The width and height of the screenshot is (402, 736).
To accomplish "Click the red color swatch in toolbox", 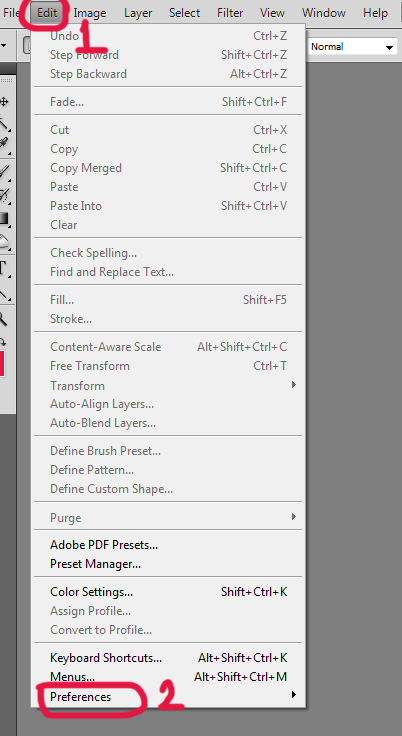I will pos(2,362).
